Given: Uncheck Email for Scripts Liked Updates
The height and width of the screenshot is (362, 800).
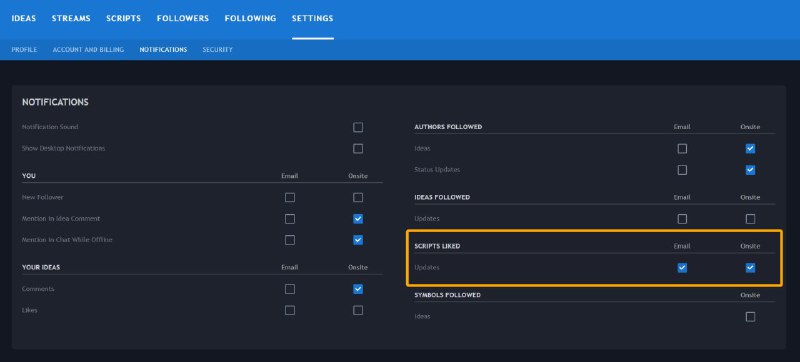Looking at the screenshot, I should (682, 268).
